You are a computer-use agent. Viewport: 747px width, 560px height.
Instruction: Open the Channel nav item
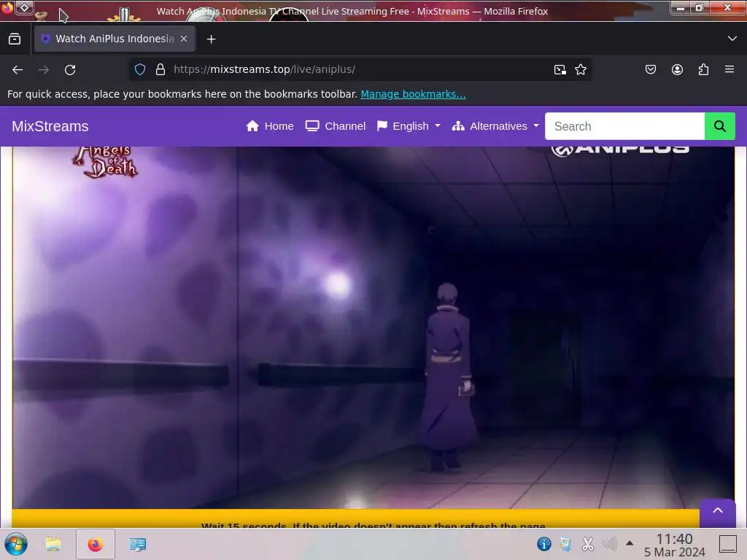tap(336, 126)
